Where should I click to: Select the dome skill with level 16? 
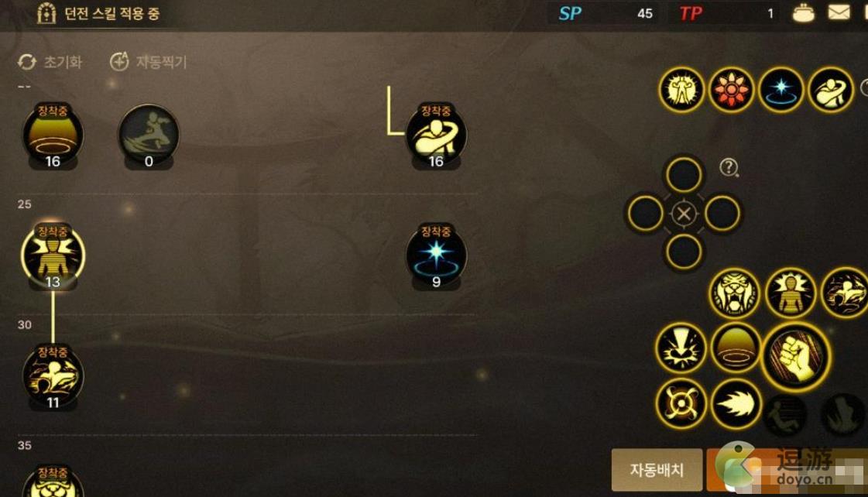53,135
